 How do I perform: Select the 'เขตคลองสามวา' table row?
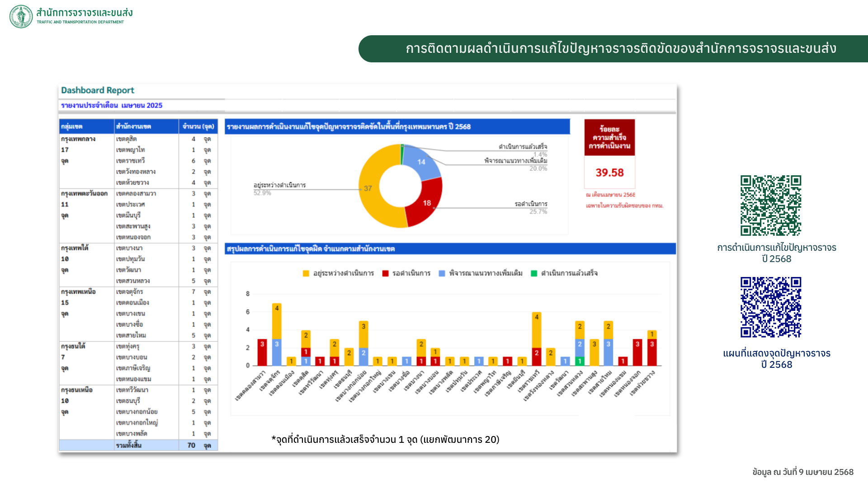[x=166, y=194]
